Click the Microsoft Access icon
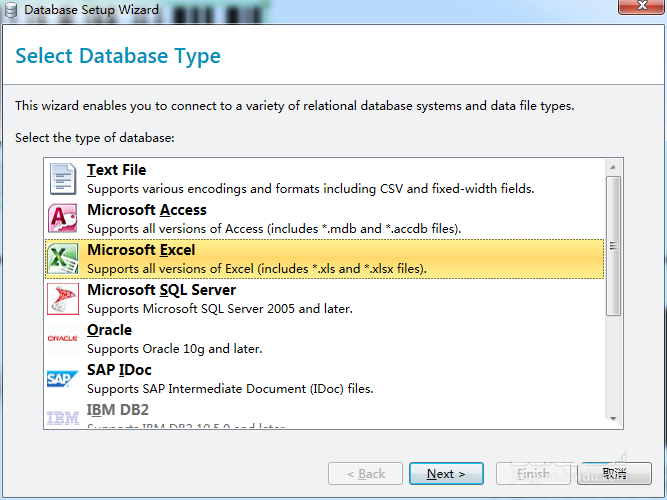The image size is (667, 500). (x=63, y=219)
